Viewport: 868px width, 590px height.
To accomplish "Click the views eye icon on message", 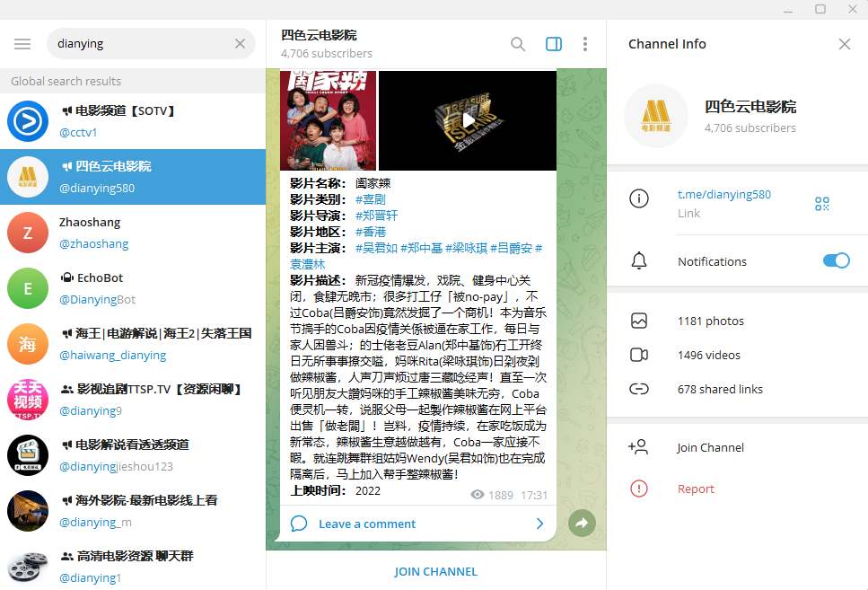I will 478,494.
